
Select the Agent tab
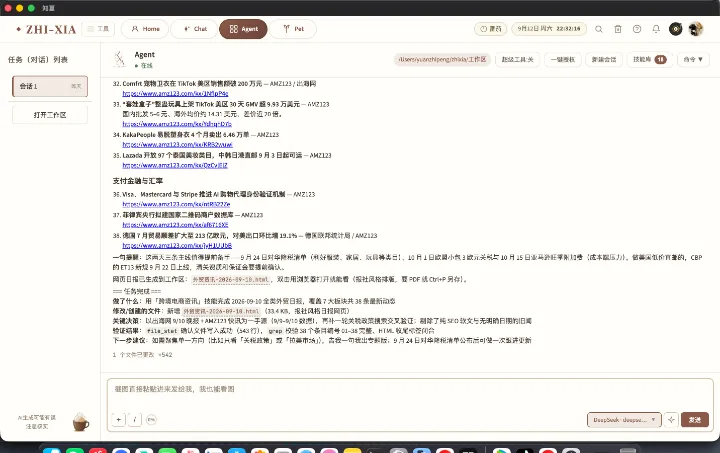tap(243, 29)
